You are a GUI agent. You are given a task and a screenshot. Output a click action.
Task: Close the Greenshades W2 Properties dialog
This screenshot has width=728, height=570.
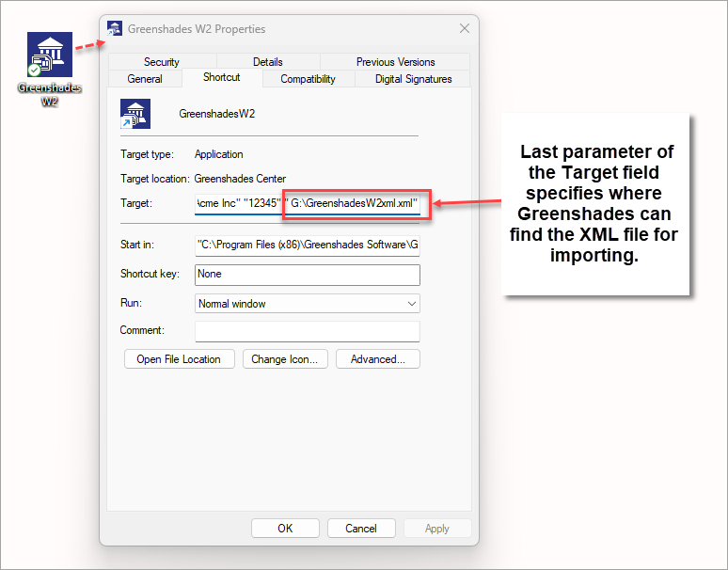[x=465, y=28]
